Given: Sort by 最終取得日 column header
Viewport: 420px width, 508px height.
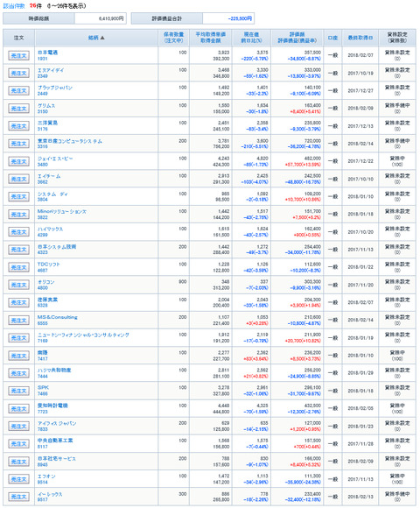Looking at the screenshot, I should (360, 38).
